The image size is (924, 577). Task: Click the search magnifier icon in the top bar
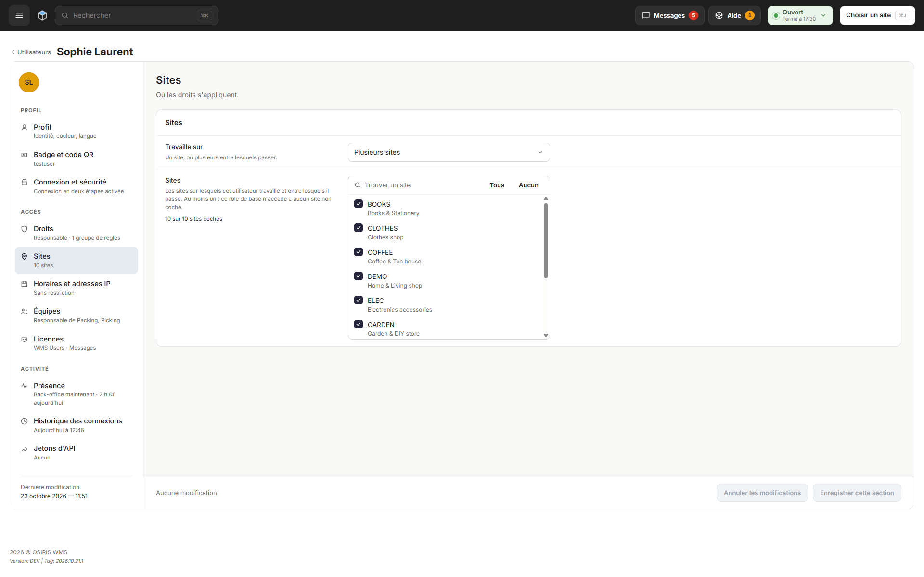65,15
